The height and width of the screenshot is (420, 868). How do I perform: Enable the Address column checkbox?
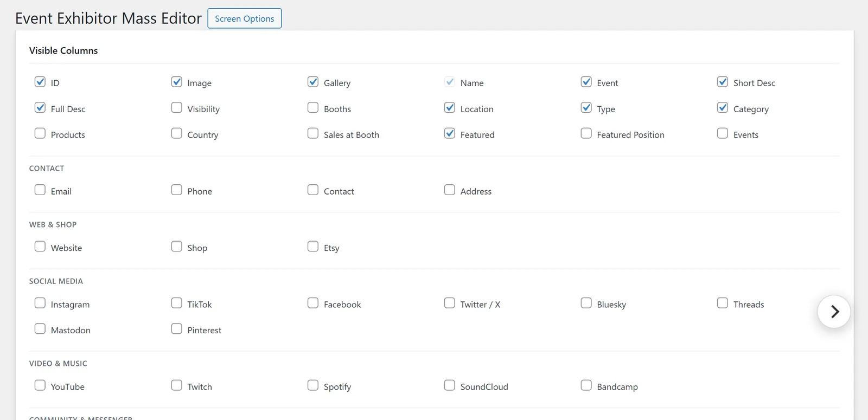450,190
